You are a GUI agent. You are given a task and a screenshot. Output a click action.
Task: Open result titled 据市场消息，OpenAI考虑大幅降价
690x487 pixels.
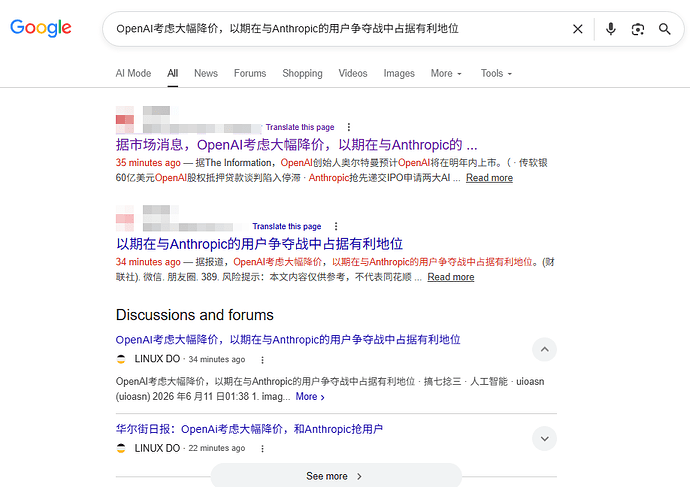click(297, 145)
